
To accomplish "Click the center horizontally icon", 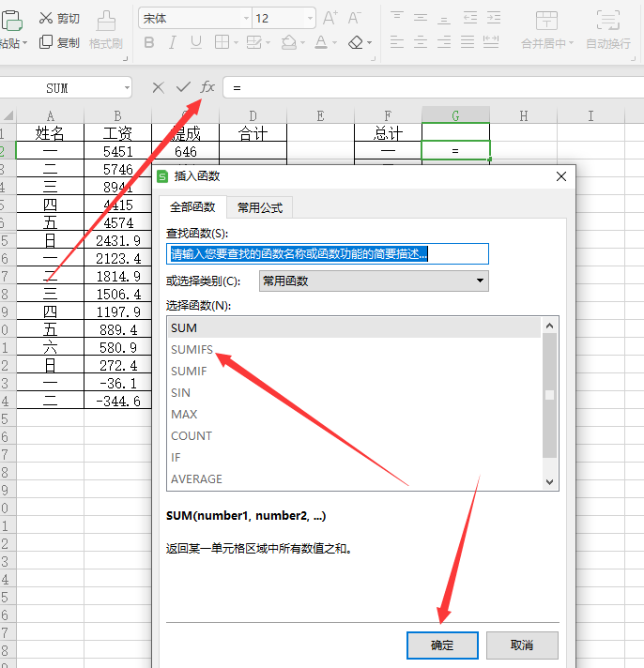I will tap(421, 42).
